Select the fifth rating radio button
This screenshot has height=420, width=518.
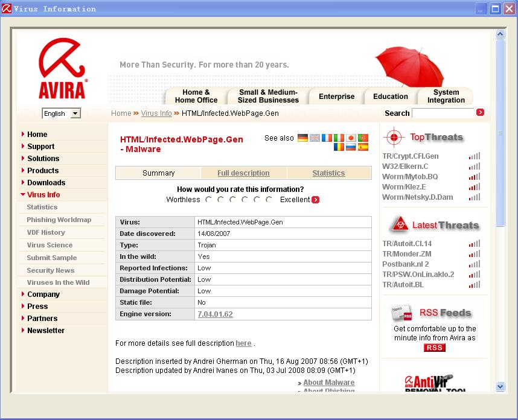(x=257, y=199)
